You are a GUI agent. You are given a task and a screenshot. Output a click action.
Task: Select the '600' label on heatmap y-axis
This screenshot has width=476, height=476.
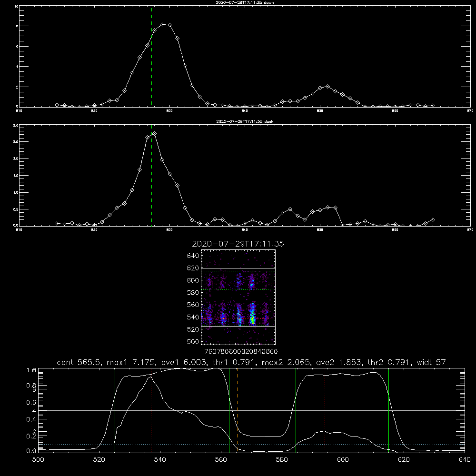coord(193,280)
